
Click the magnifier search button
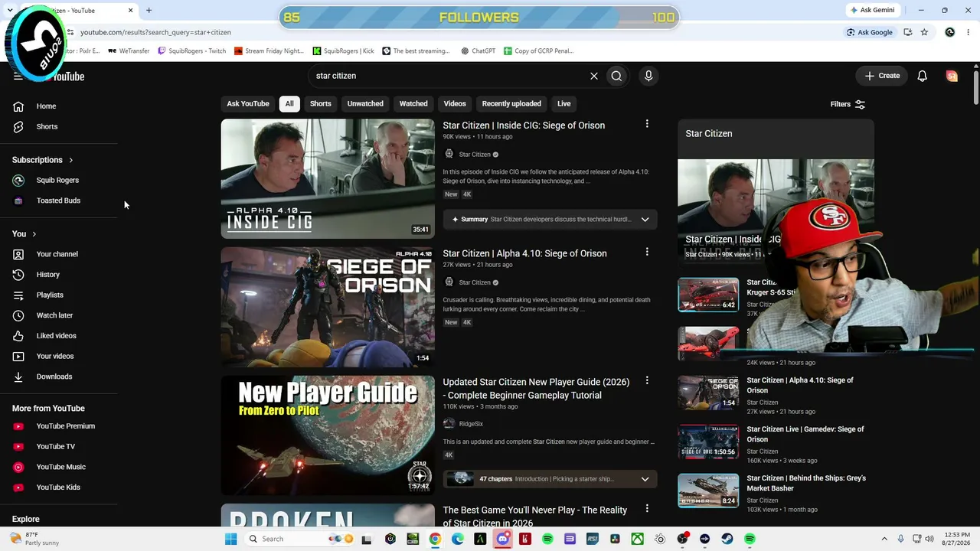pos(616,76)
